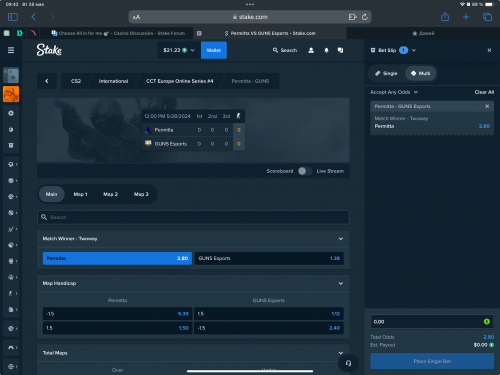Collapse the Total Maps section
The height and width of the screenshot is (375, 500).
tap(341, 353)
